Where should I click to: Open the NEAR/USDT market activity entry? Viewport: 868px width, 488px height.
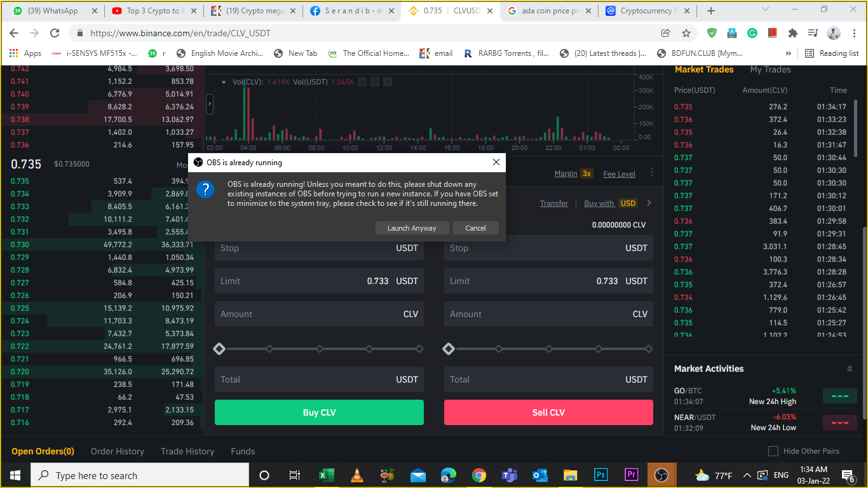click(766, 422)
